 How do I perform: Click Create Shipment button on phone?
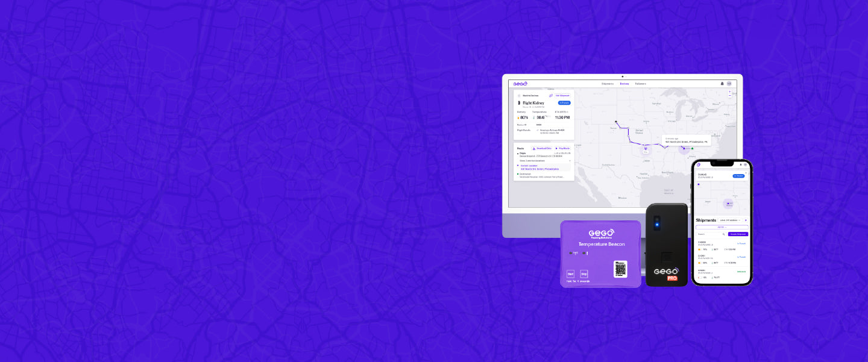pos(738,234)
